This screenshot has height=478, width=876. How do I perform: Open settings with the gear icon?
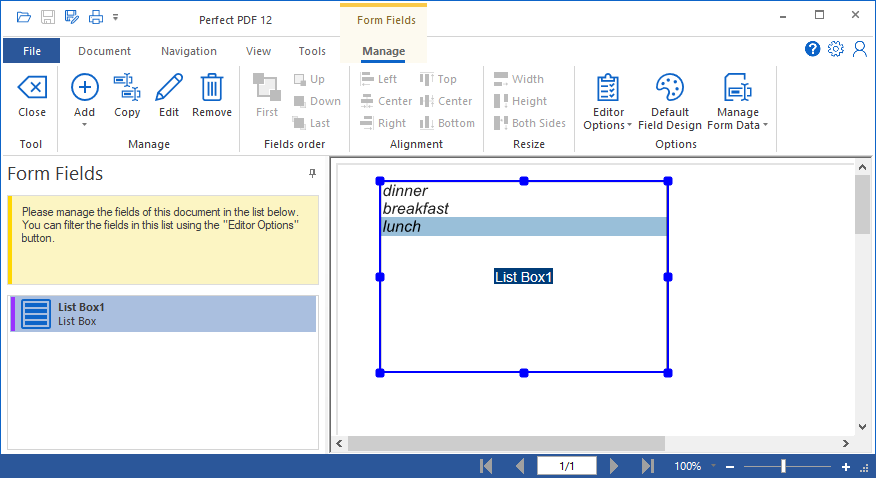(x=836, y=49)
